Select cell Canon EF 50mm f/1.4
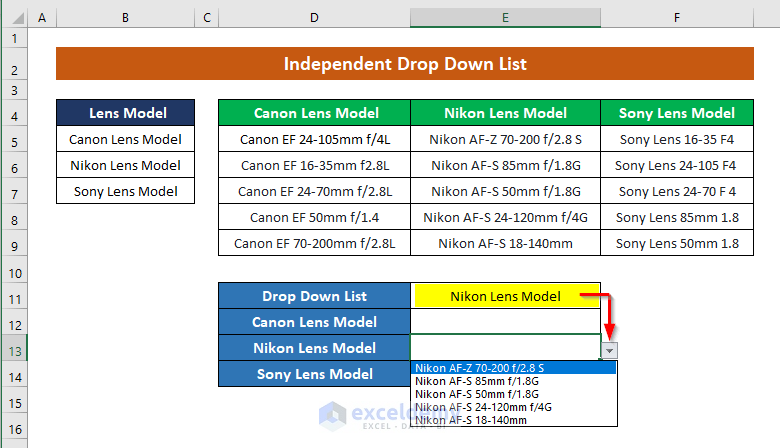 coord(314,217)
